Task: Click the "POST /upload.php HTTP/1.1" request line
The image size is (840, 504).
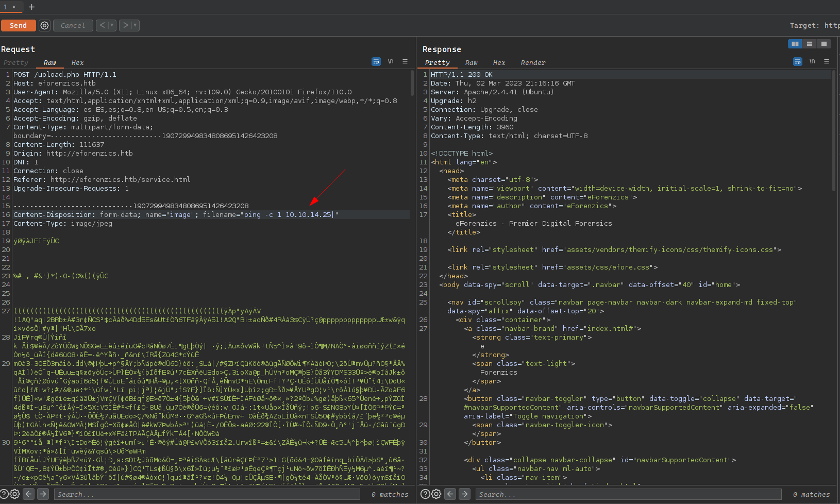Action: click(65, 74)
